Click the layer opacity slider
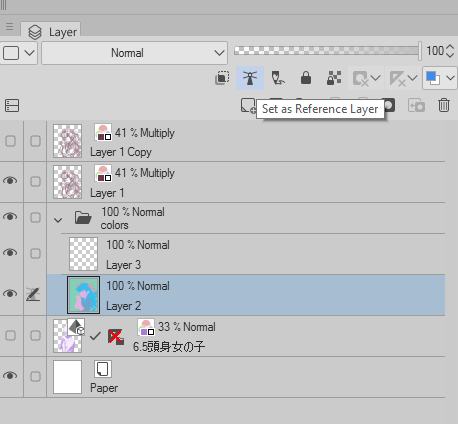This screenshot has height=424, width=458. pos(327,51)
